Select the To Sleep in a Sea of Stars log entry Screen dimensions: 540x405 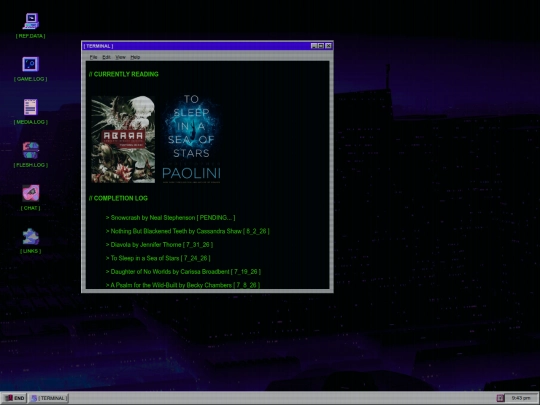pos(158,258)
